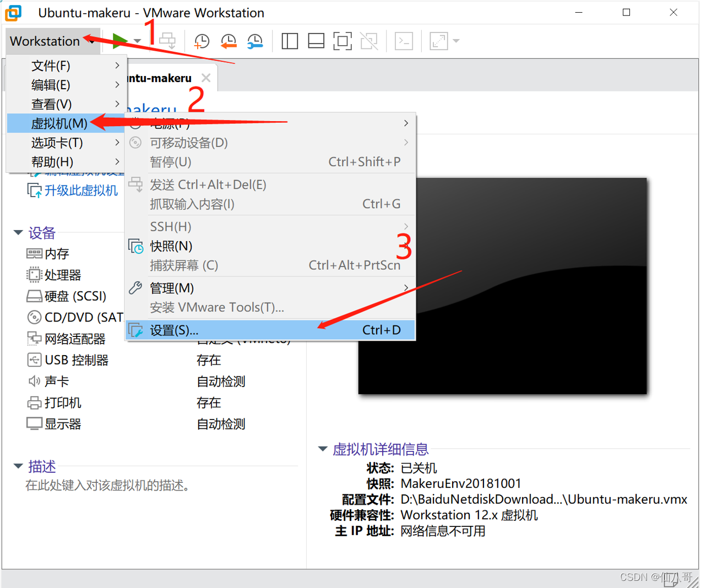This screenshot has height=588, width=701.
Task: Click the MakeruEnv20181001 snapshot value
Action: (x=461, y=483)
